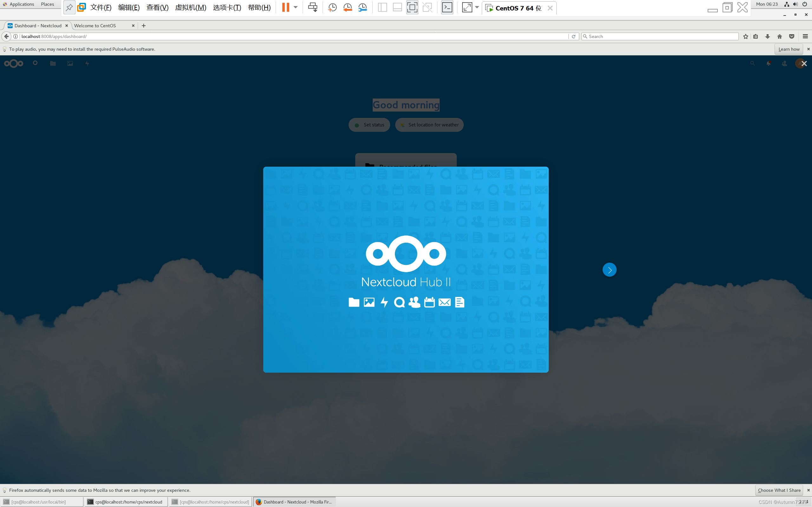Click the Firefox downloads arrow icon
The image size is (812, 507).
click(767, 36)
